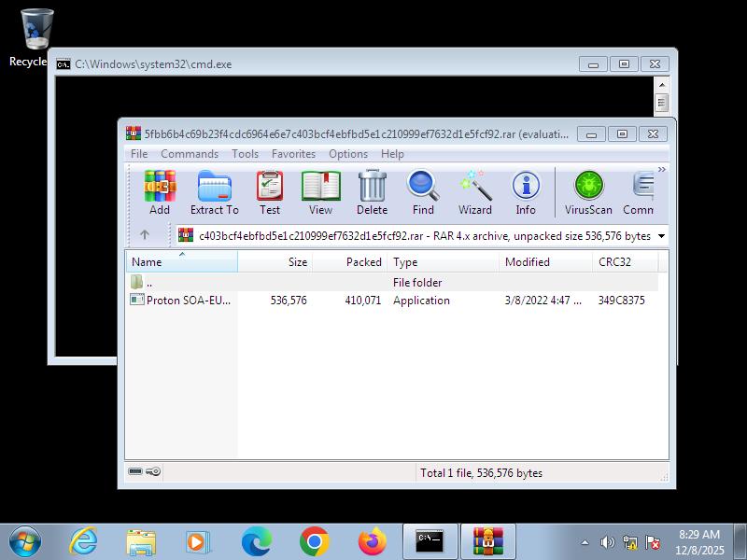Open the Commands menu
The height and width of the screenshot is (560, 747).
tap(190, 154)
